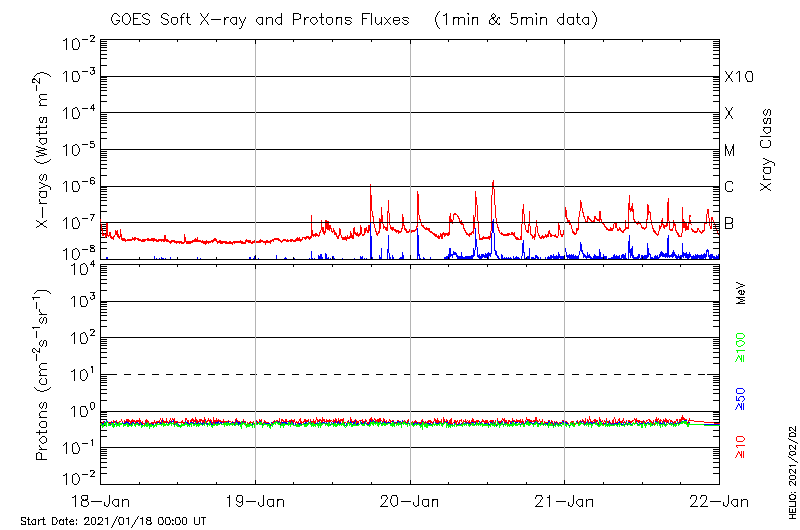Click the 'Start Date: 2021/01/18 00:00 UT' text

pos(113,521)
